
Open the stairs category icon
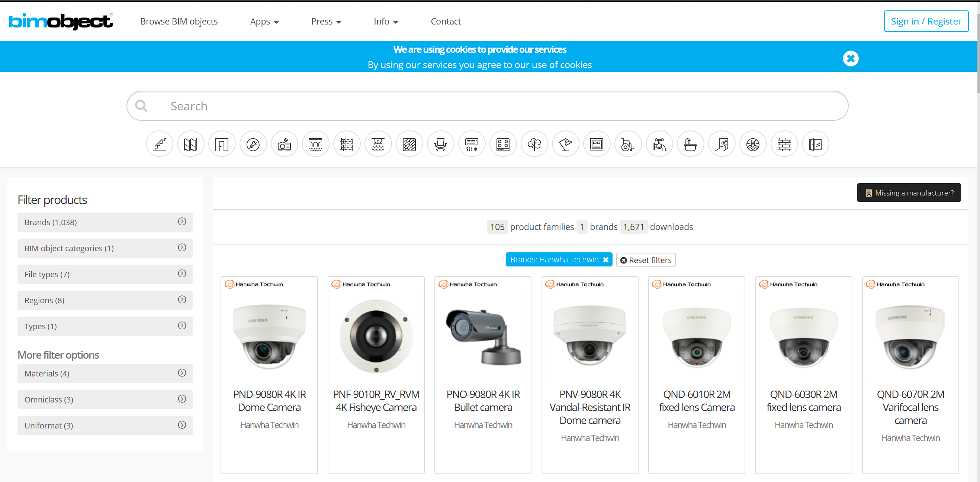pyautogui.click(x=160, y=144)
